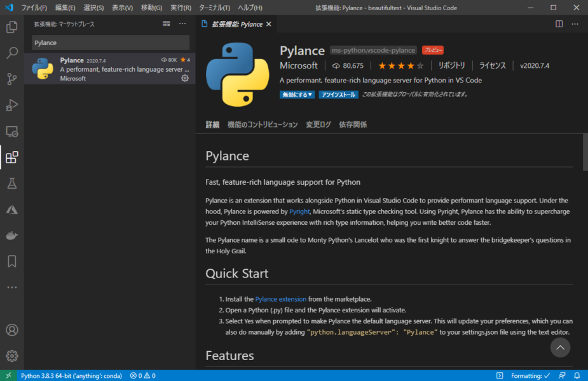The height and width of the screenshot is (381, 588).
Task: Open the Docker whale icon view
Action: point(11,236)
